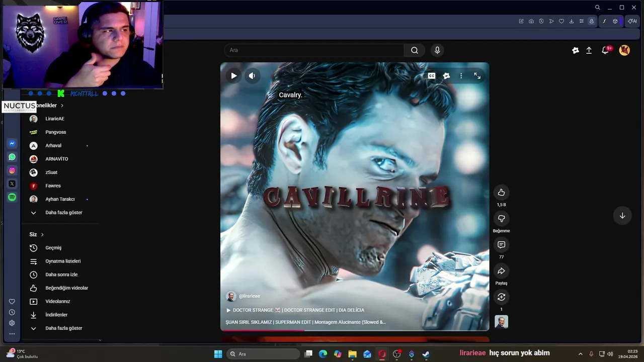Viewport: 644px width, 362px height.
Task: Click the Windows taskbar search box
Action: click(x=264, y=354)
